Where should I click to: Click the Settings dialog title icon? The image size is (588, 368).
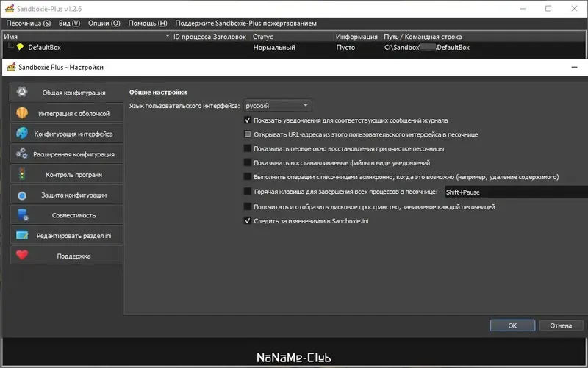(x=11, y=67)
